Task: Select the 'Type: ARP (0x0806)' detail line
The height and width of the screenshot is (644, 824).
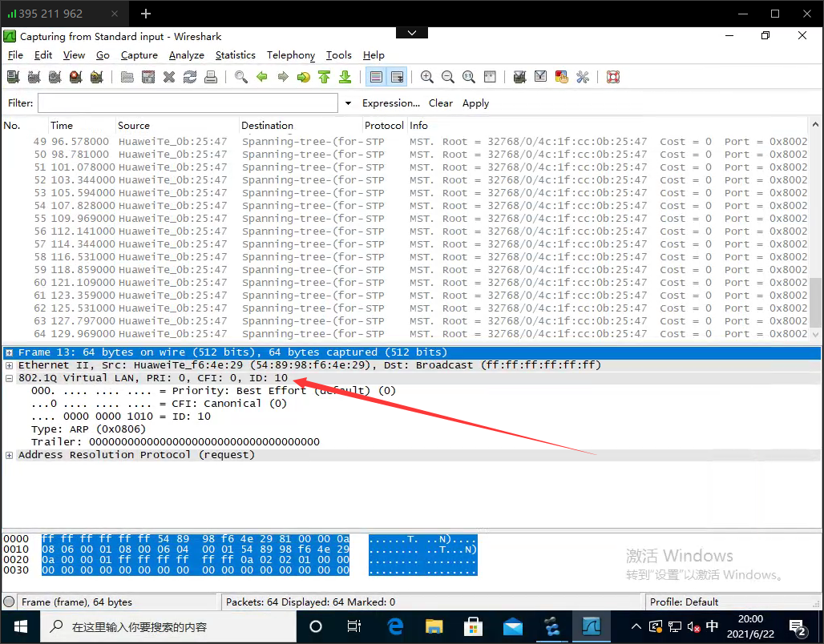Action: tap(88, 429)
